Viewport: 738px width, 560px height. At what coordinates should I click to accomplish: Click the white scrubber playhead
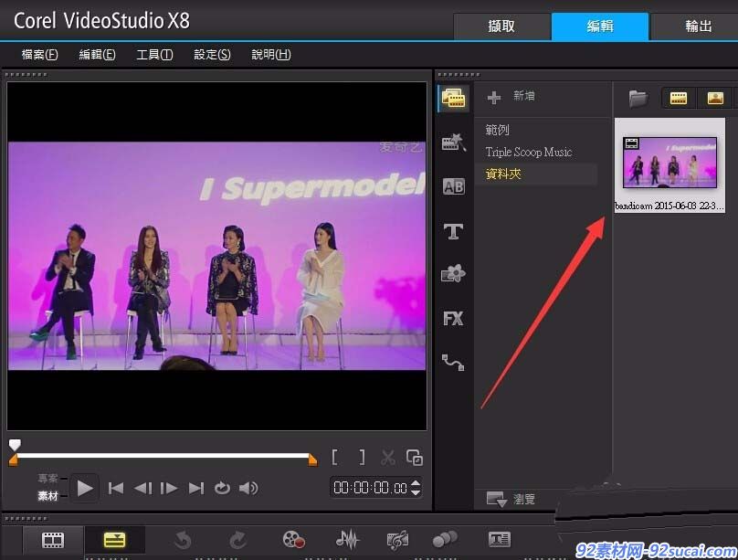(x=15, y=444)
